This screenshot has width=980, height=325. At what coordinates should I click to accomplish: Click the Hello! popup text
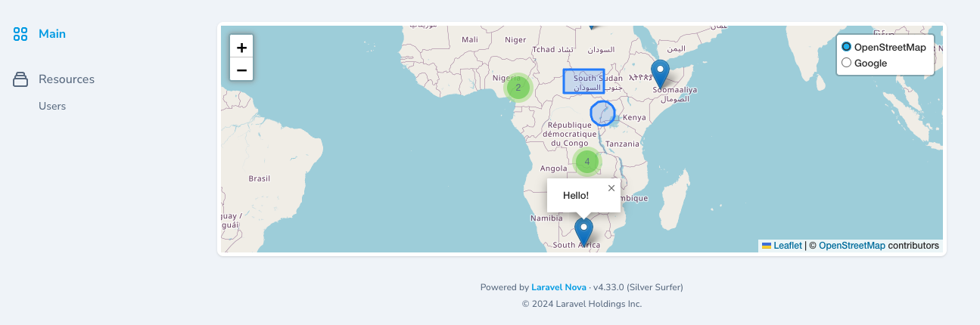point(576,196)
